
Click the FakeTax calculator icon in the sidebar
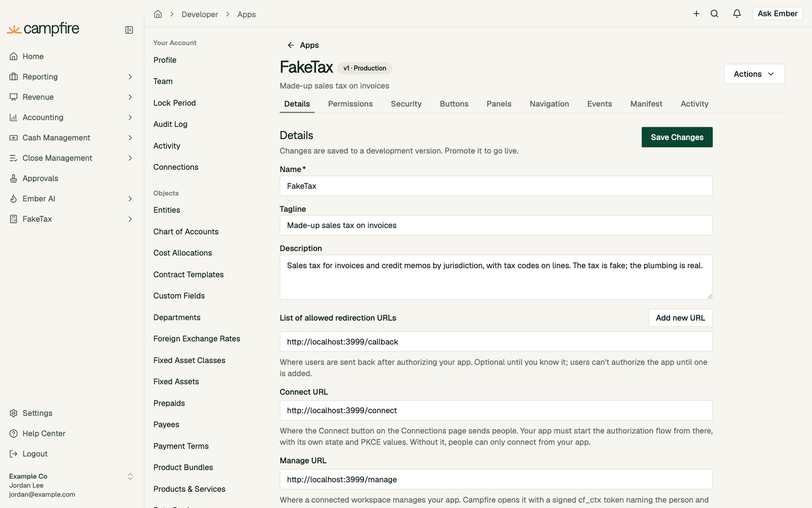(x=14, y=219)
